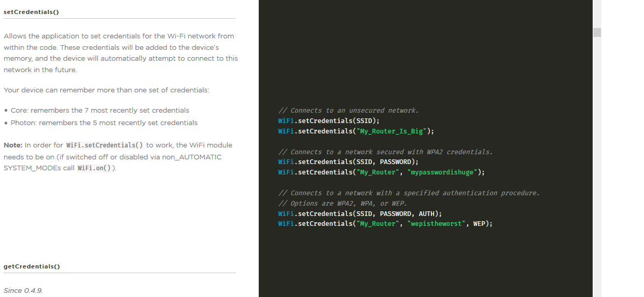
Task: Click the scrollbar track below the thumb
Action: click(x=597, y=166)
